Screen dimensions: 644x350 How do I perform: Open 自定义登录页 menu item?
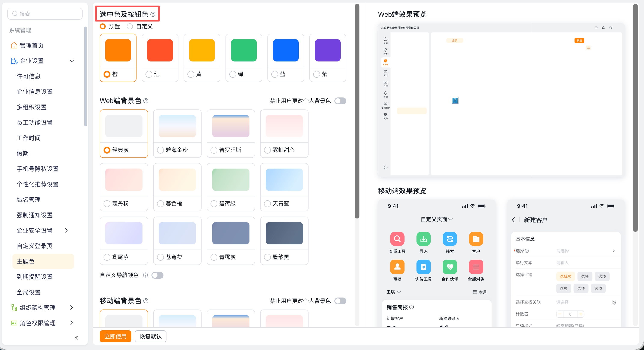(34, 246)
